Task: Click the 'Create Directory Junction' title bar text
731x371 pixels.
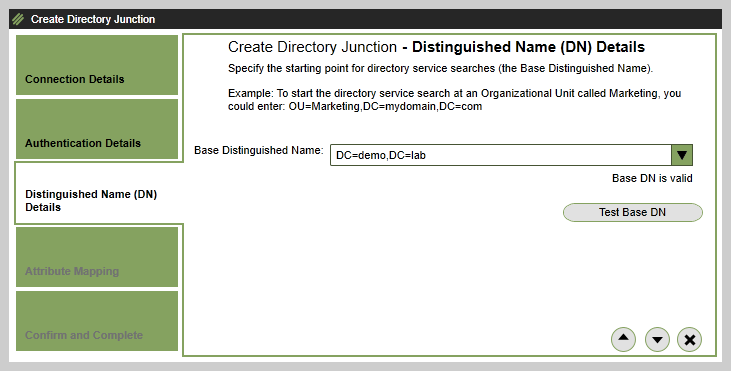Action: 93,19
